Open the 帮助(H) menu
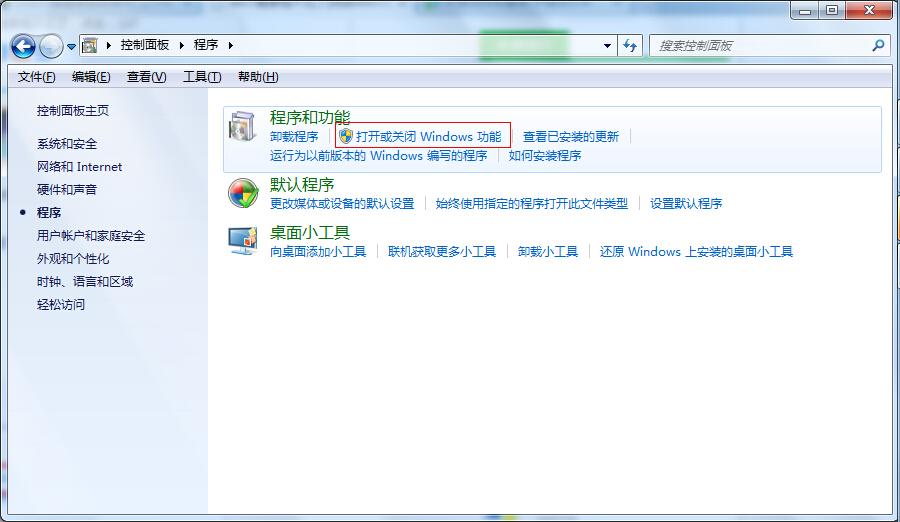 point(258,77)
